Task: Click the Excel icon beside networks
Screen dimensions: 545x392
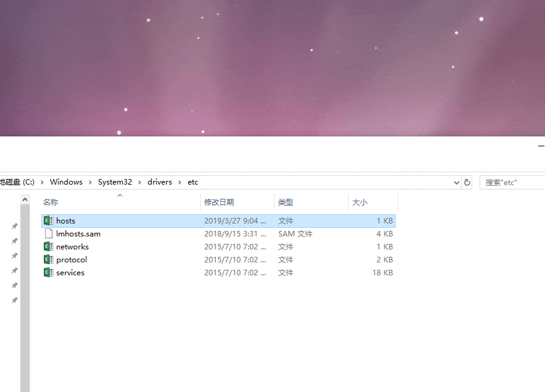Action: [x=48, y=246]
